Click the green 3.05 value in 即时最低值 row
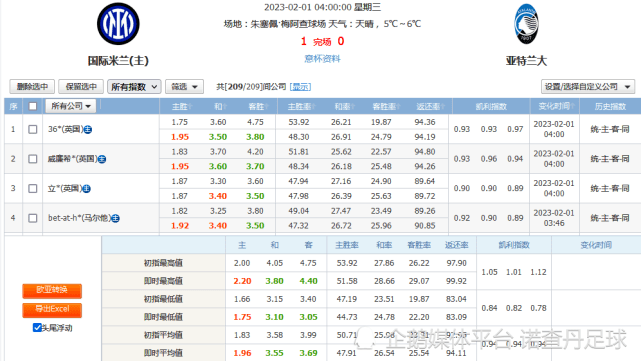The height and width of the screenshot is (361, 641). pyautogui.click(x=308, y=317)
